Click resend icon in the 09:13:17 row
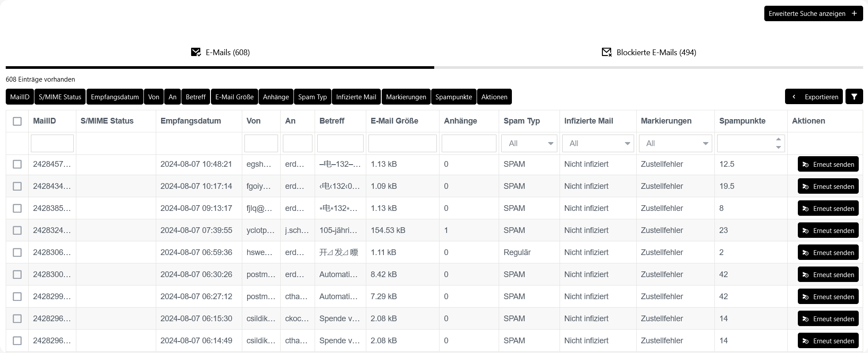The height and width of the screenshot is (353, 868). (x=805, y=209)
